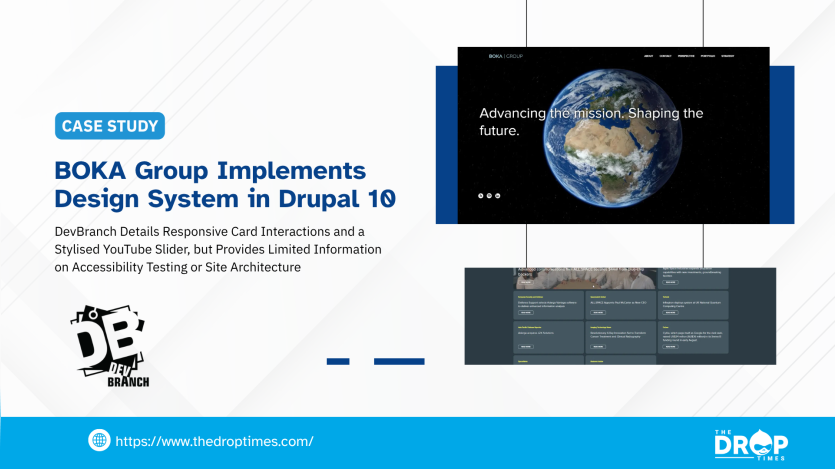Screen dimensions: 835x469
Task: Click the DevBranch DB logo
Action: click(x=110, y=345)
